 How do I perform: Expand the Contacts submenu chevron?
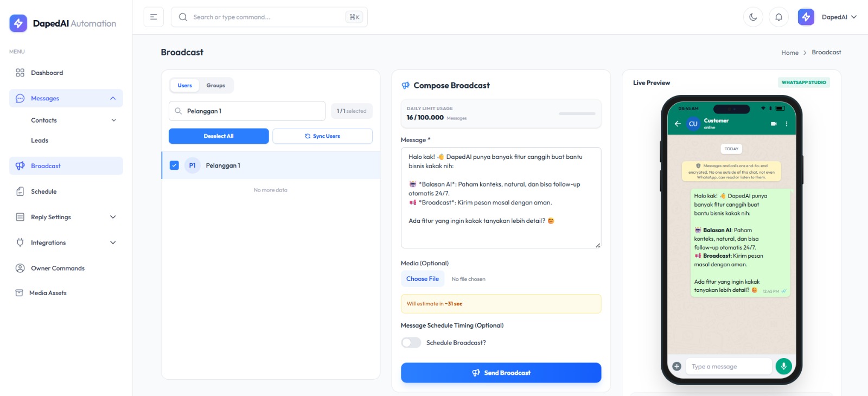(x=114, y=120)
